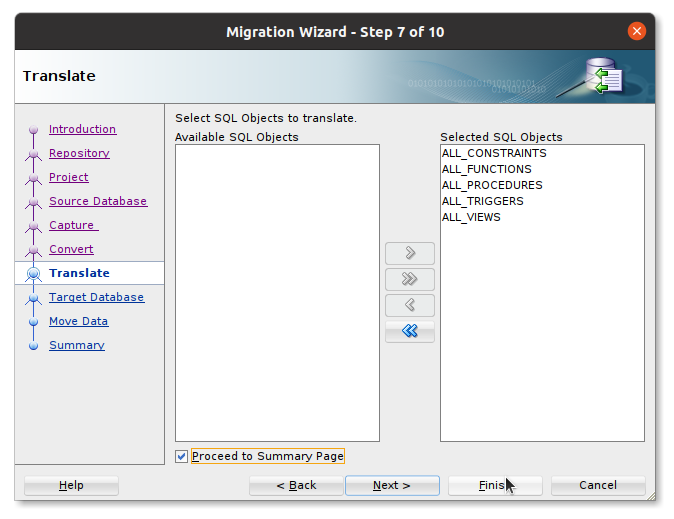
Task: Click the remove all double-left arrow button
Action: point(410,332)
